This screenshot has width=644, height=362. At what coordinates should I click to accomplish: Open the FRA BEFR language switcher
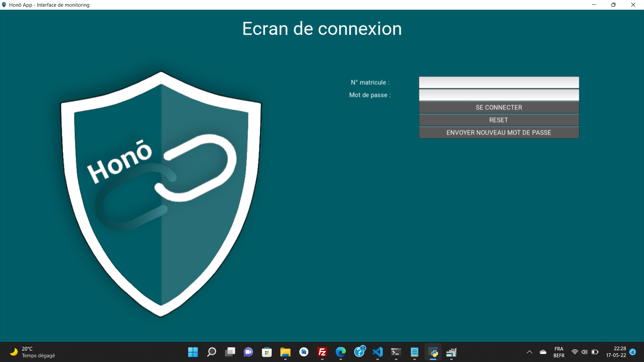(x=559, y=352)
